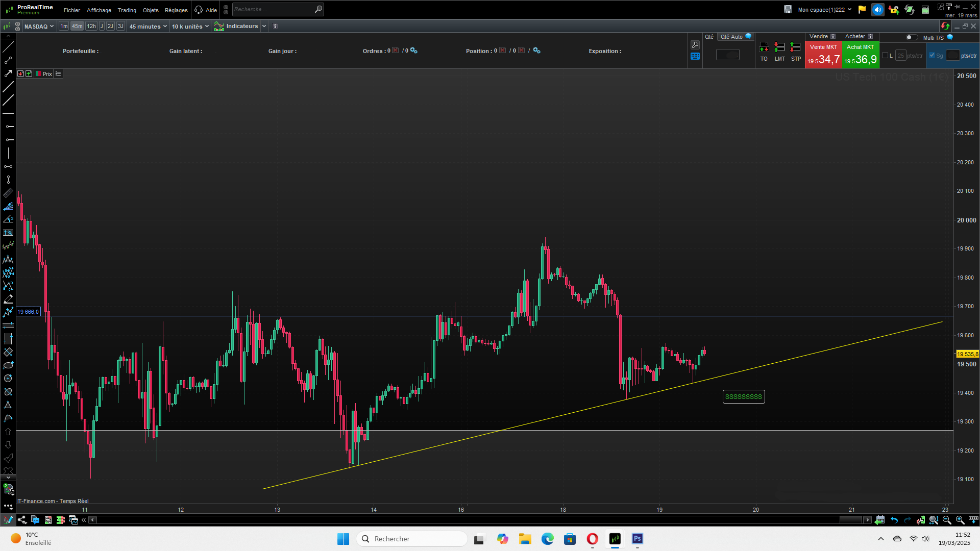The image size is (980, 551).
Task: Select the STP stop order icon
Action: point(795,48)
